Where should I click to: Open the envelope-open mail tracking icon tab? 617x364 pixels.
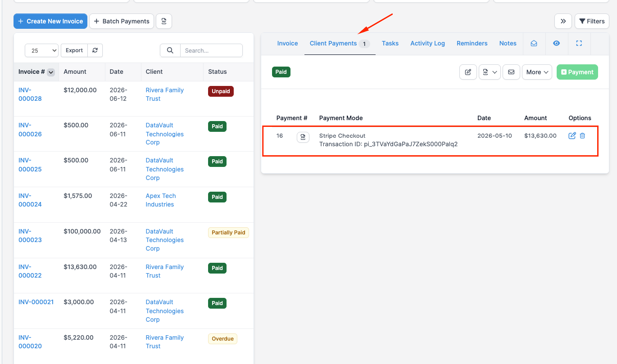534,43
